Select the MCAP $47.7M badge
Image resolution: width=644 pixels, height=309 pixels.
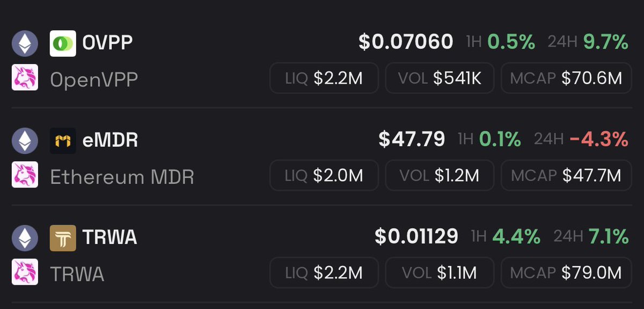566,175
